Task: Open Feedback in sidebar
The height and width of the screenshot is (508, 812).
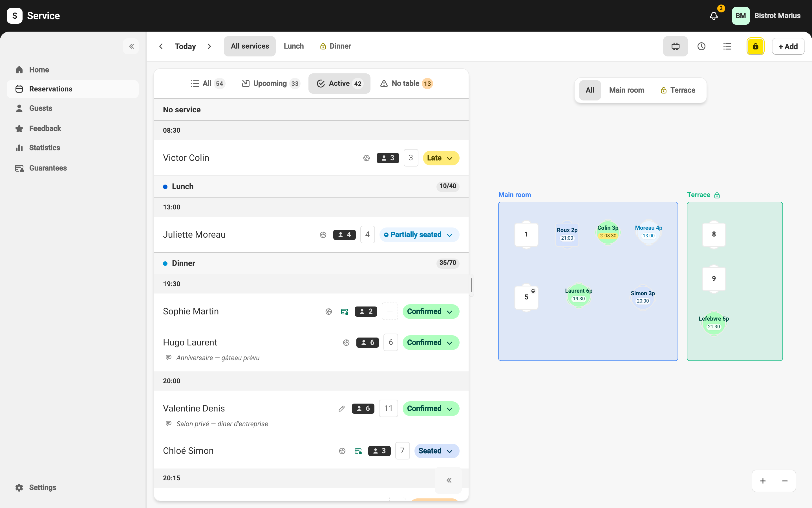Action: tap(72, 129)
